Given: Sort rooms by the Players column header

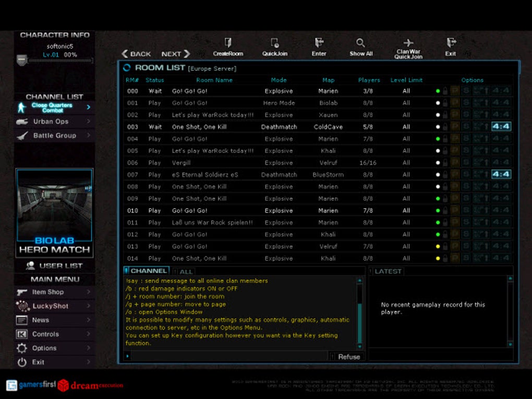Looking at the screenshot, I should click(x=369, y=80).
